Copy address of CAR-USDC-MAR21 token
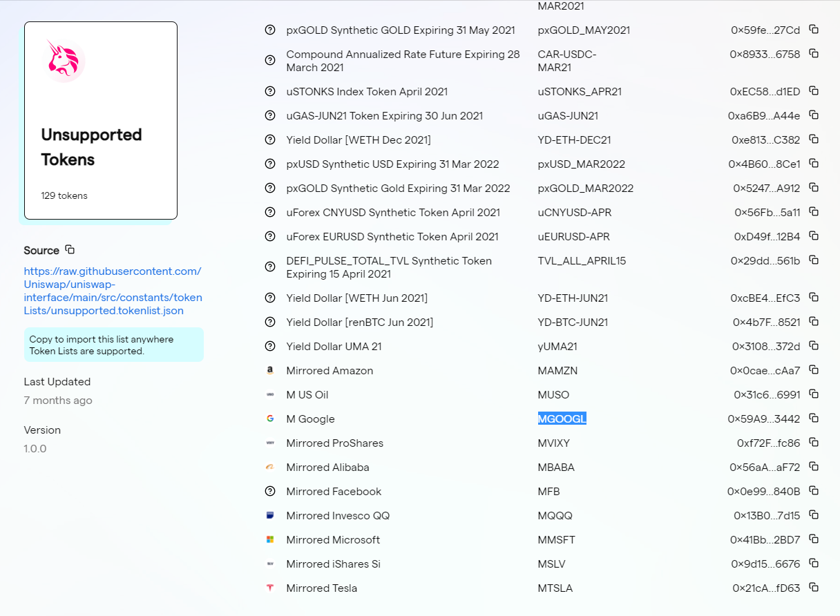 [x=814, y=53]
